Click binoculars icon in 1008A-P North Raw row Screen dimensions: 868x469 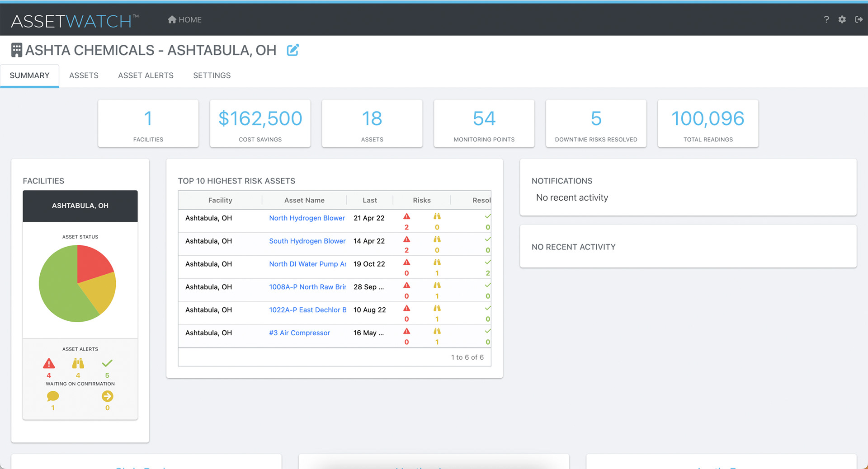pyautogui.click(x=437, y=286)
